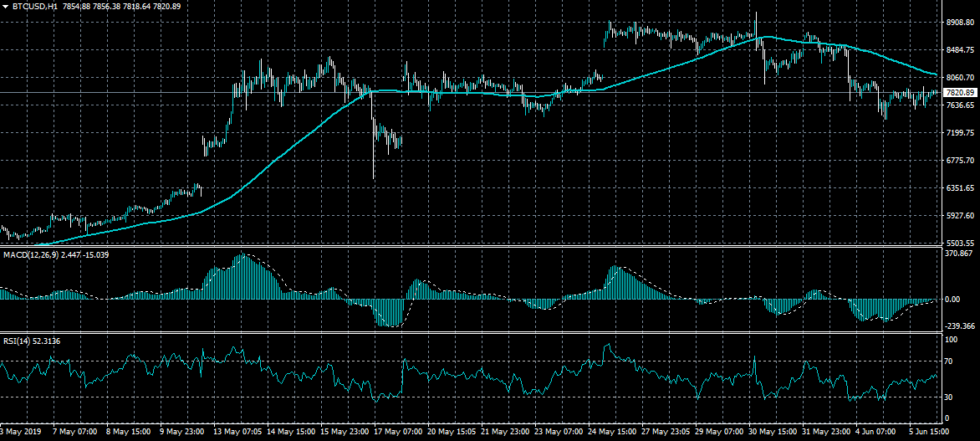Click the 7199.75 price scale label
The image size is (980, 441).
(x=960, y=133)
